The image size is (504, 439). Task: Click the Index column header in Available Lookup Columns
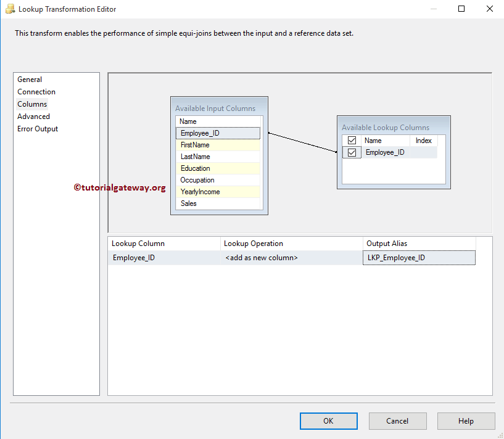point(424,140)
